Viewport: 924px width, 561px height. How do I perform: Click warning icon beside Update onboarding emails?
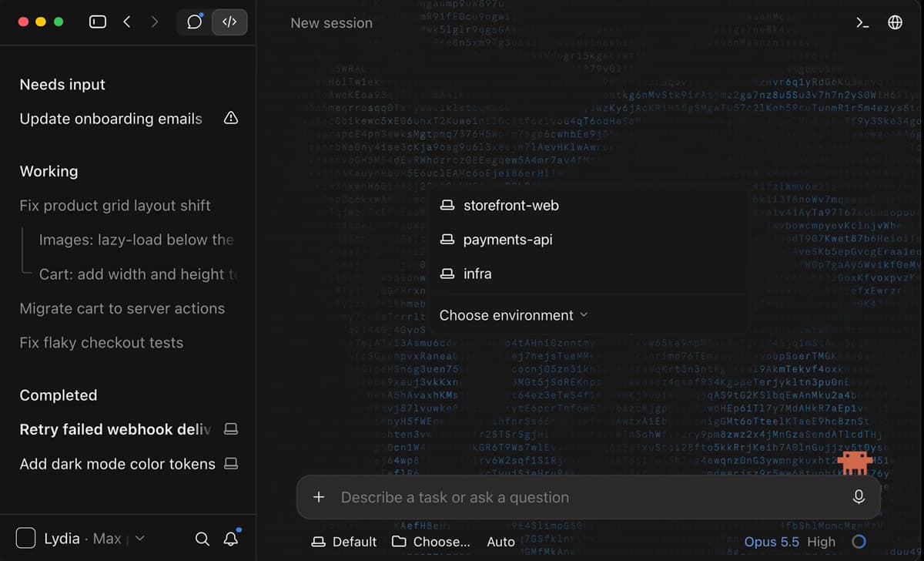(231, 118)
